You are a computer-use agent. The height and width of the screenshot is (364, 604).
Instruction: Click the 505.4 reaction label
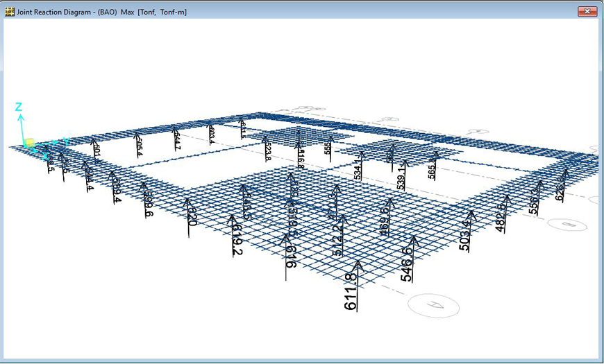(140, 146)
